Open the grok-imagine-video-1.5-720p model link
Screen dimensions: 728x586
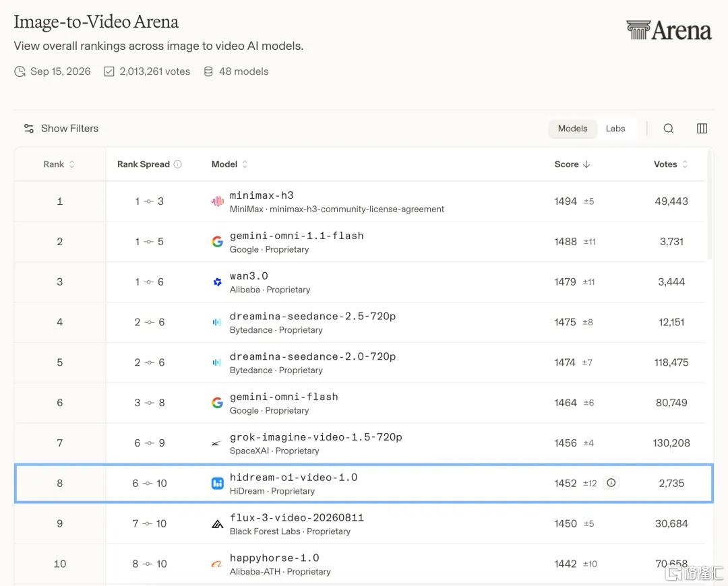coord(315,437)
